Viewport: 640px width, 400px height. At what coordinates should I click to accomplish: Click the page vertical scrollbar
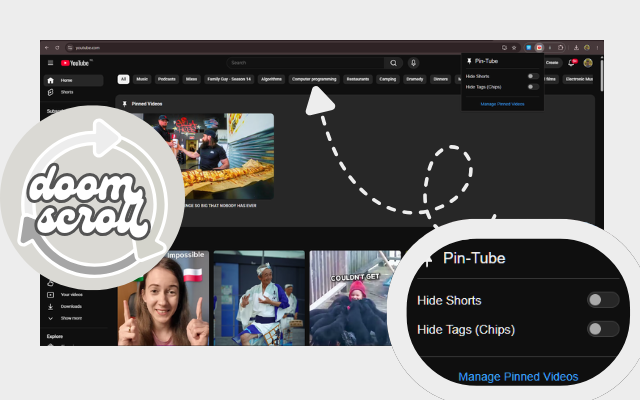click(x=601, y=75)
